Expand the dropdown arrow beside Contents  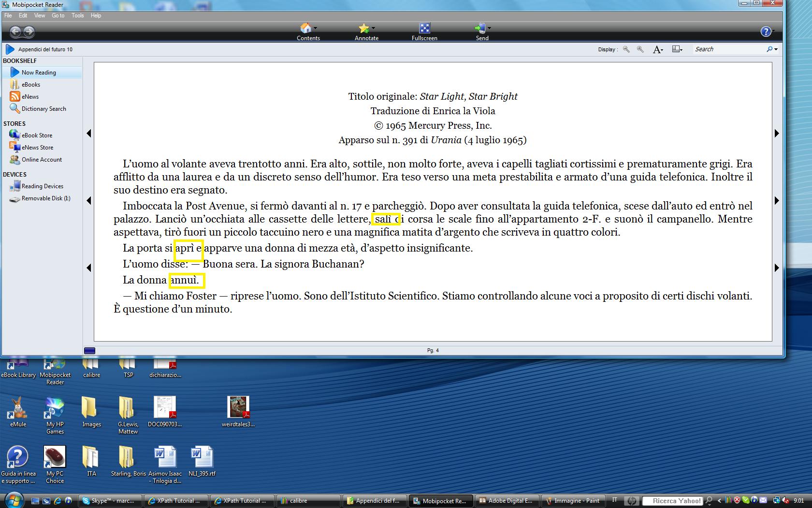(316, 28)
